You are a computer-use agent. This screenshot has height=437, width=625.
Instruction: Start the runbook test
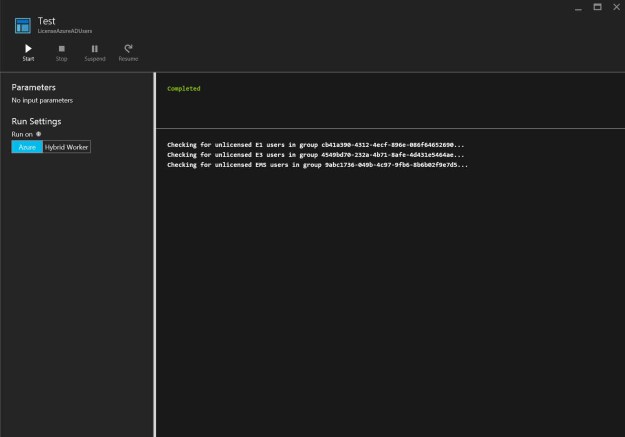pos(28,52)
